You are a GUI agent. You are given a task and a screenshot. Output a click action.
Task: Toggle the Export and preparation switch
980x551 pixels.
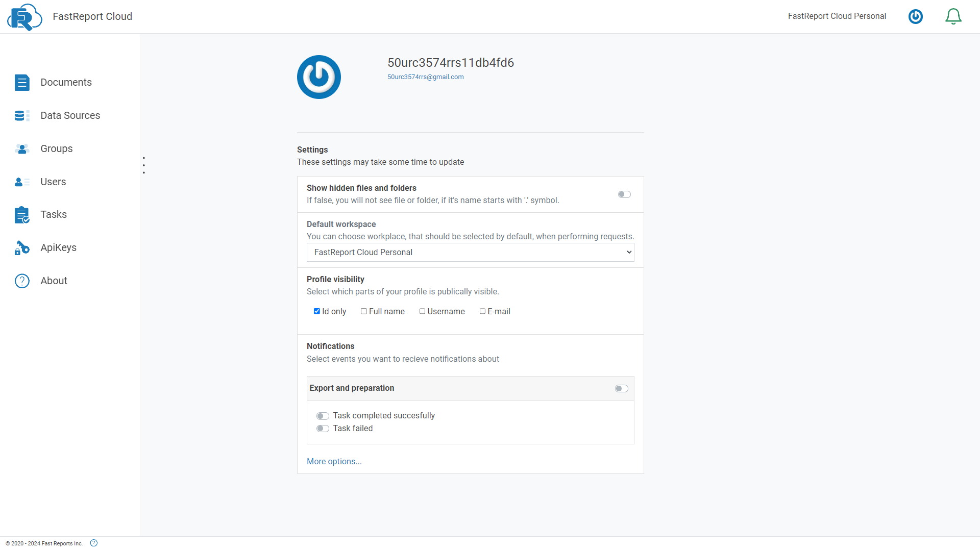coord(621,389)
